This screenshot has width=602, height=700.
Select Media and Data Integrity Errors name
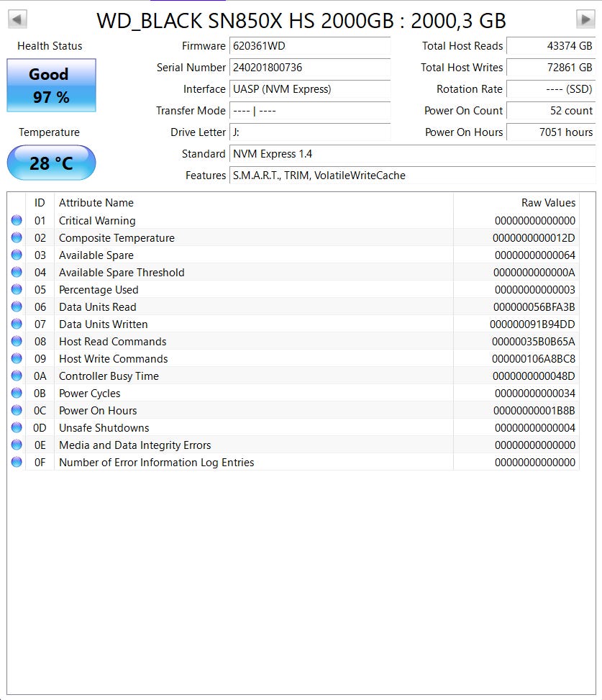pyautogui.click(x=135, y=445)
